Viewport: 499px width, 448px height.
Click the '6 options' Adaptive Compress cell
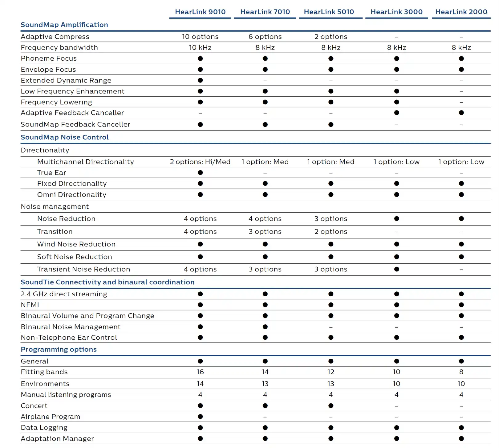click(x=265, y=37)
